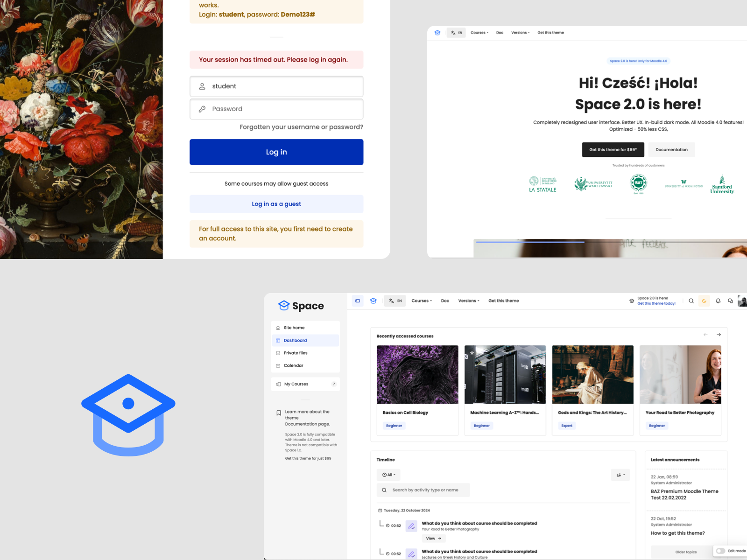
Task: Switch to the Dashboard sidebar entry
Action: [296, 340]
